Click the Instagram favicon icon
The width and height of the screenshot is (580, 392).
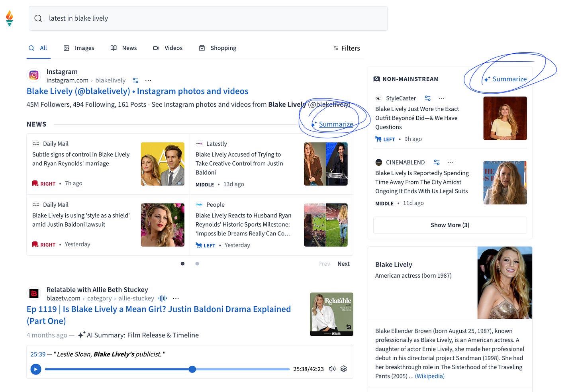[x=34, y=75]
